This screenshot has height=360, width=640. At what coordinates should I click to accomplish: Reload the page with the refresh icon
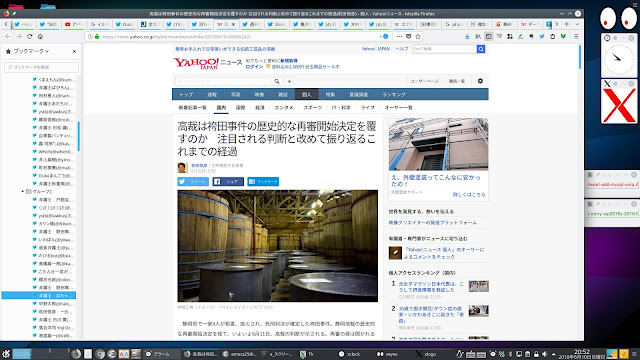(29, 36)
